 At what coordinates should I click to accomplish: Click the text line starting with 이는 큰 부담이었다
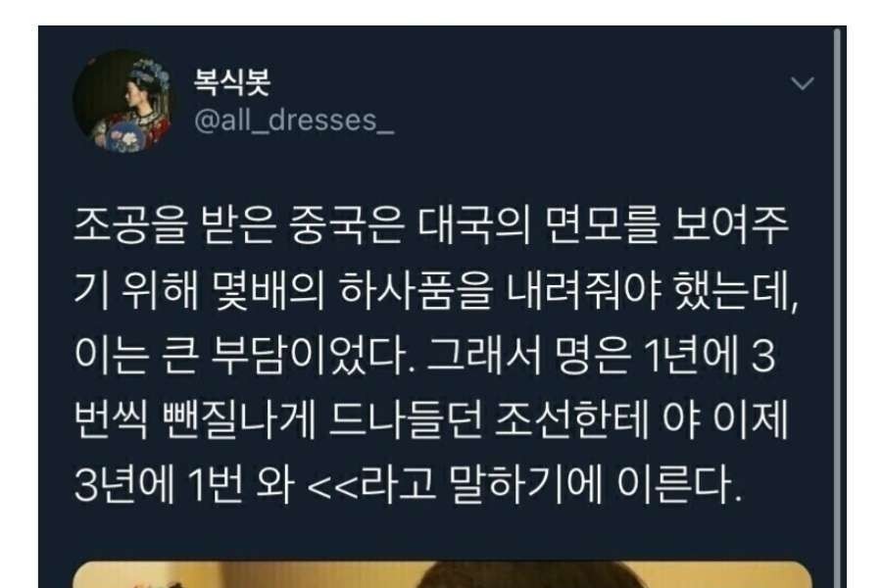click(424, 356)
